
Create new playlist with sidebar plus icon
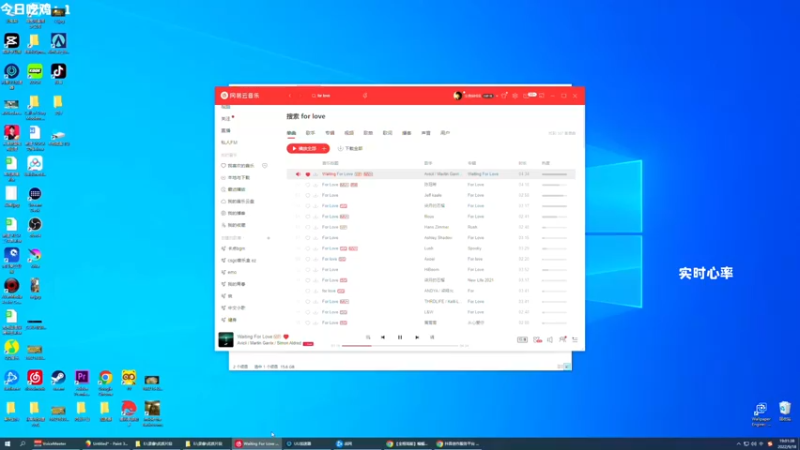[x=268, y=238]
